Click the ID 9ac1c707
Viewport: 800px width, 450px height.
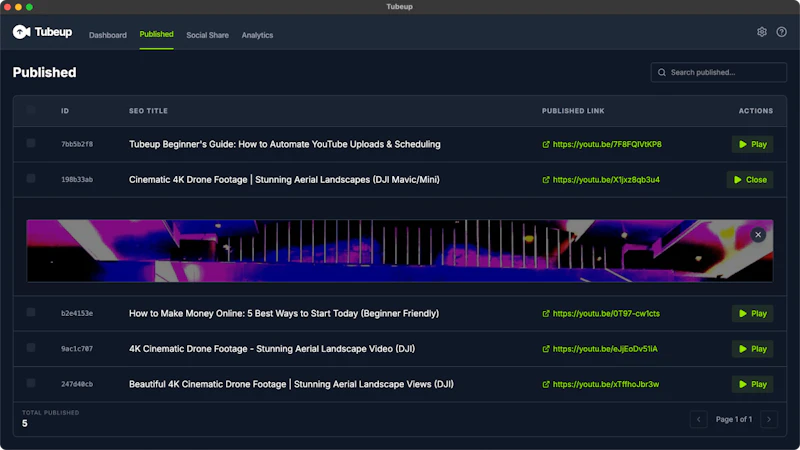(77, 349)
